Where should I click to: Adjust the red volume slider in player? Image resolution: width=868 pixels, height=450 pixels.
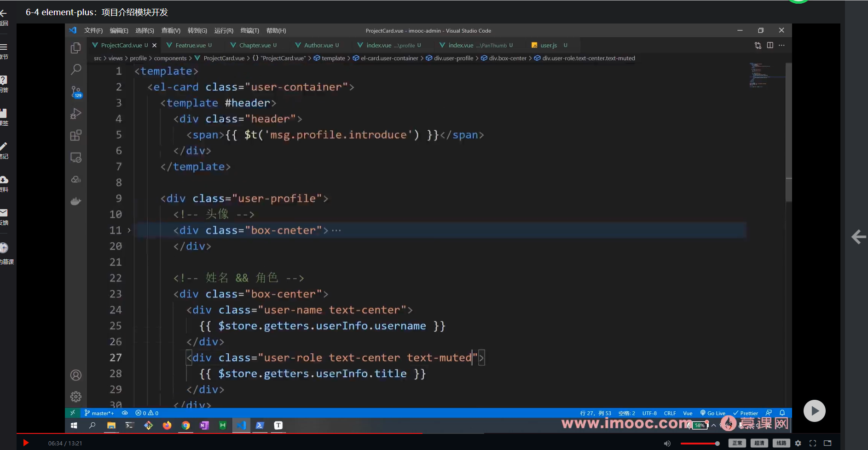click(x=700, y=443)
